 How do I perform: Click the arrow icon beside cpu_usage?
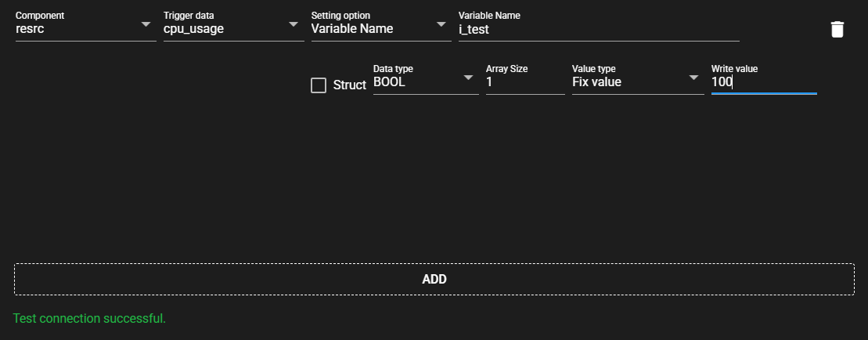(x=294, y=24)
